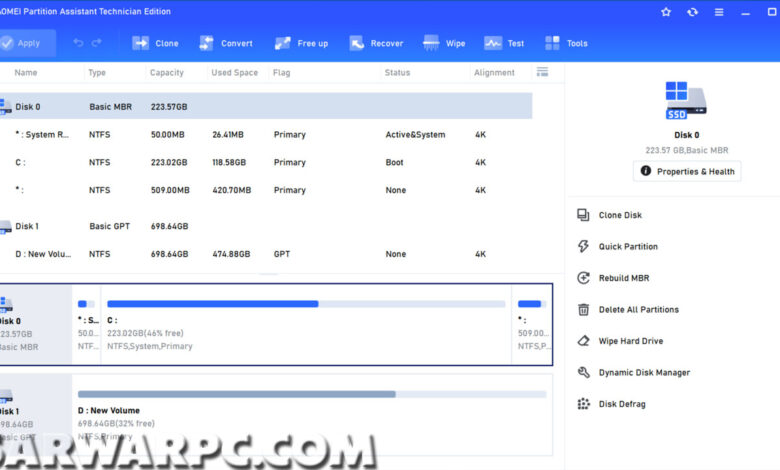
Task: Click the Wipe Hard Drive eraser icon
Action: click(583, 341)
